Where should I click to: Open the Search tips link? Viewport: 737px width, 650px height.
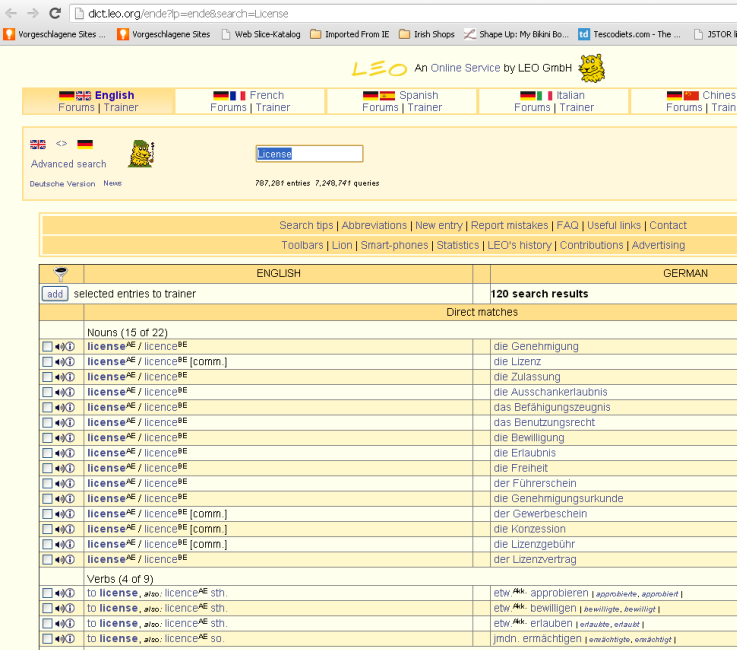(x=306, y=226)
